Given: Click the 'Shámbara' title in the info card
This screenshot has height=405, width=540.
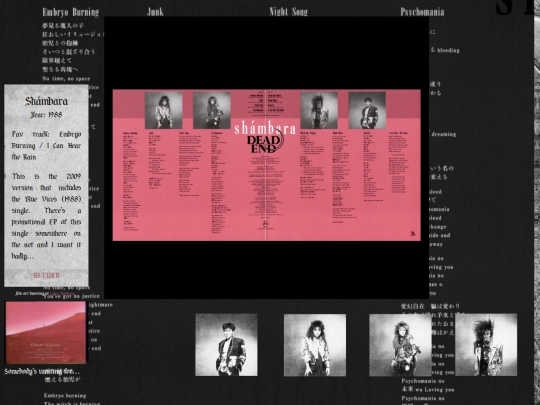Looking at the screenshot, I should tap(46, 101).
